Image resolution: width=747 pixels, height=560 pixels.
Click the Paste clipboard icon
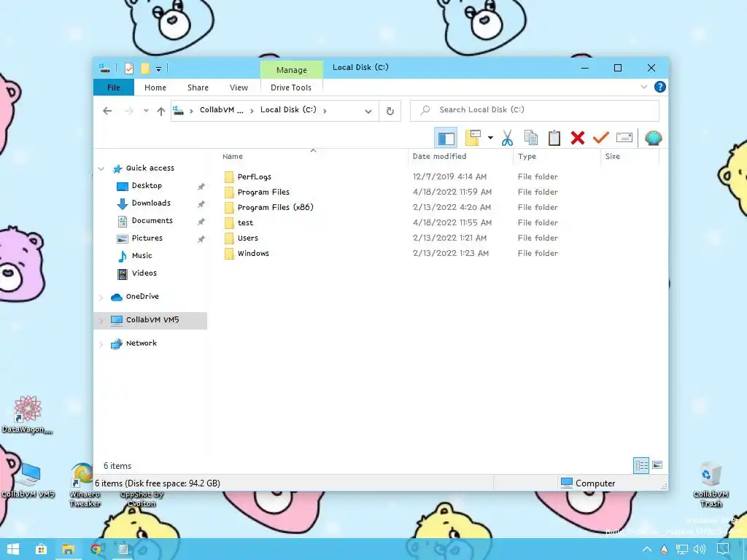tap(554, 138)
